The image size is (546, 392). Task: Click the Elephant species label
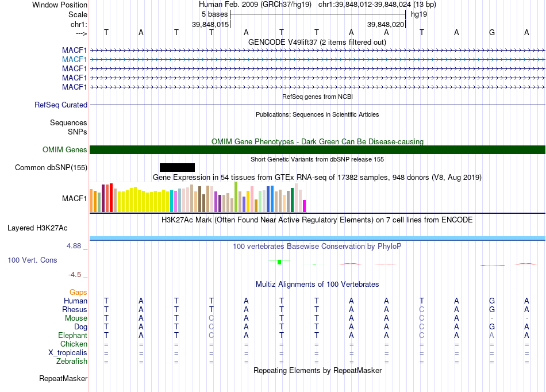click(73, 335)
